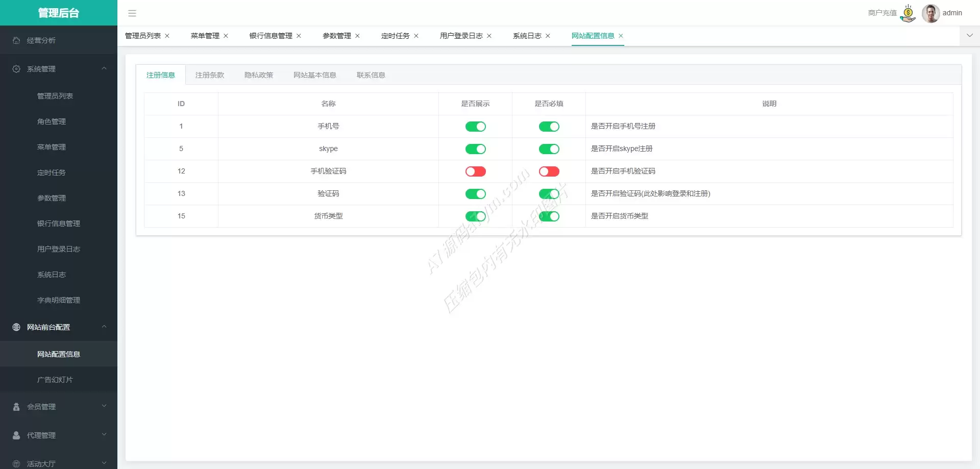
Task: Close the 银行信息管理 tab
Action: coord(299,36)
